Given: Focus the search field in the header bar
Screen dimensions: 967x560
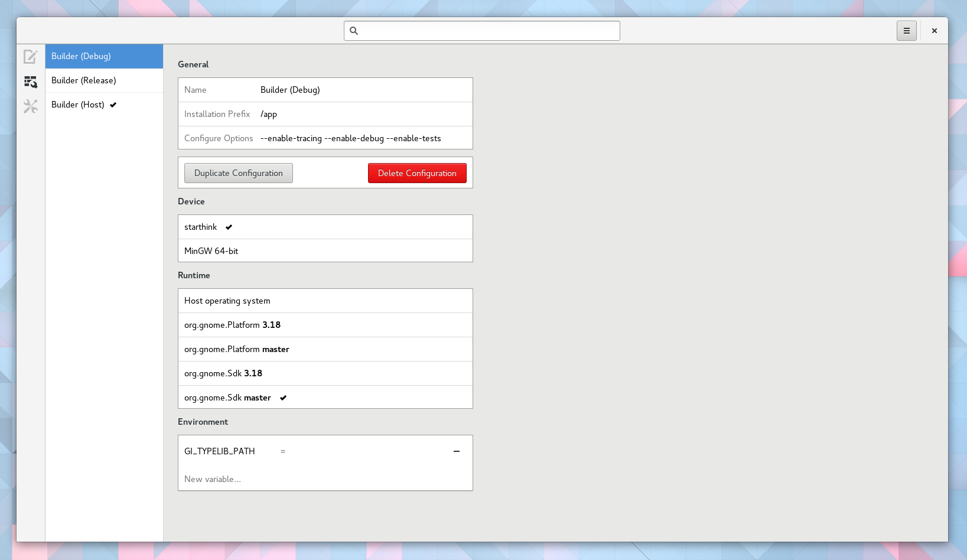Looking at the screenshot, I should click(x=482, y=31).
